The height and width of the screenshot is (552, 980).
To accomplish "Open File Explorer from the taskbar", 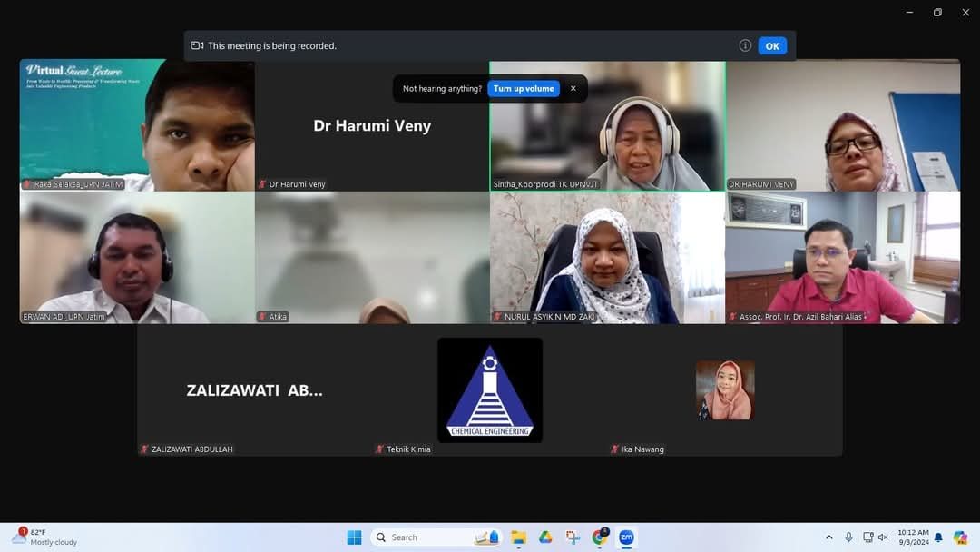I will 518,537.
